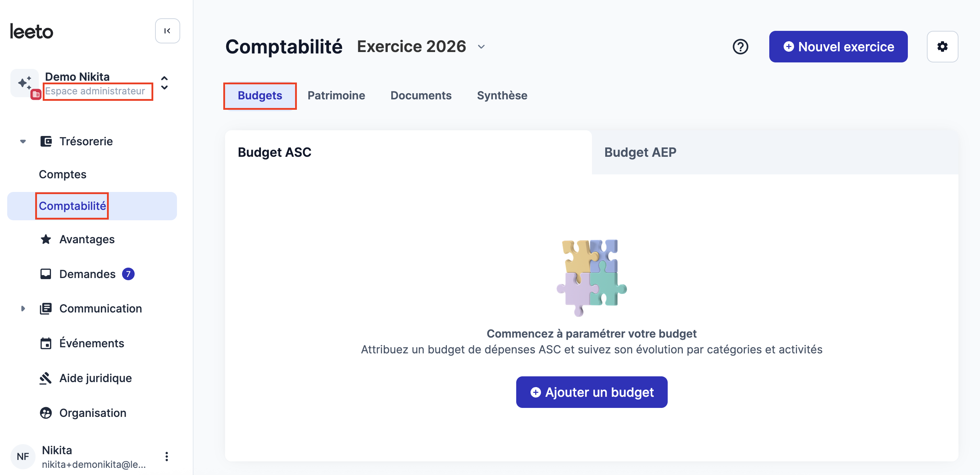
Task: Click the Événements calendar icon
Action: [46, 343]
